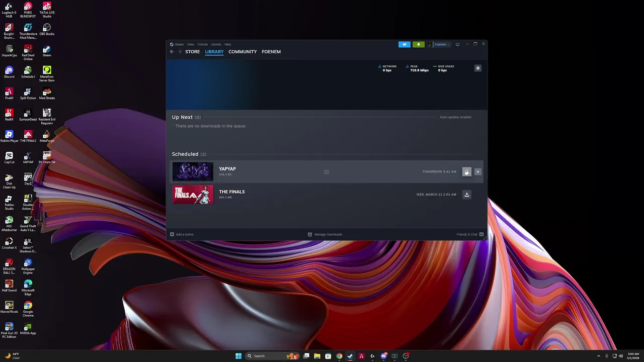Select the Logitech G HUB desktop icon
The image size is (644, 362).
pos(9,11)
